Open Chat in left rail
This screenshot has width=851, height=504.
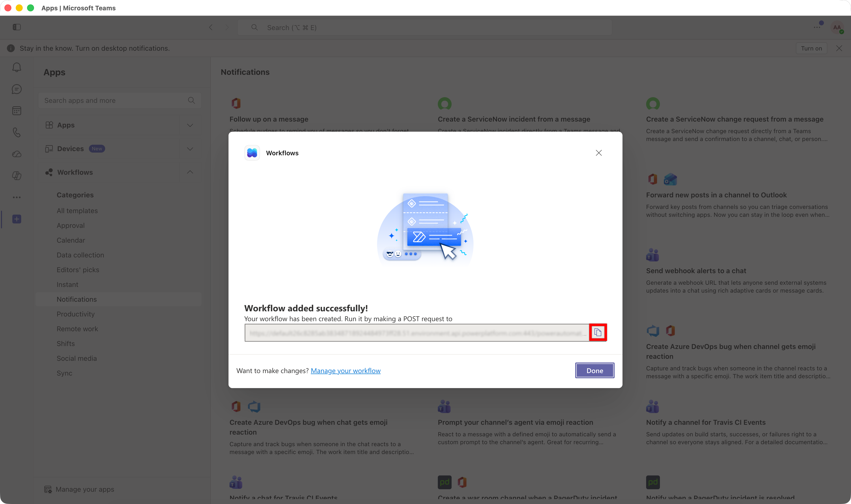coord(17,89)
